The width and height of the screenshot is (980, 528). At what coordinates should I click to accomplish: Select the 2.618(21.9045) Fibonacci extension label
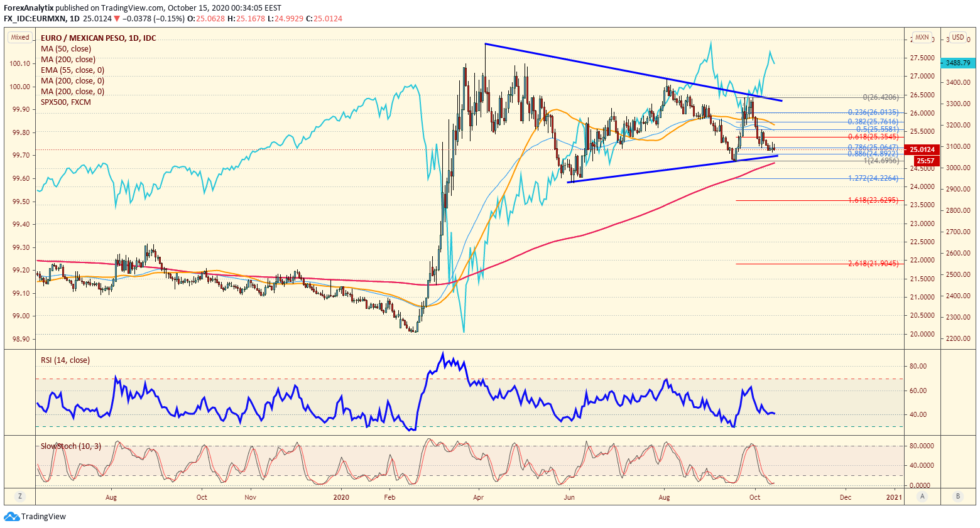[x=873, y=264]
